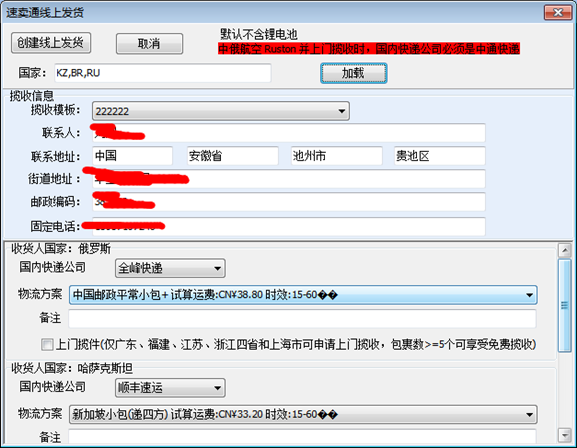Click the 贵池区 district field

440,156
